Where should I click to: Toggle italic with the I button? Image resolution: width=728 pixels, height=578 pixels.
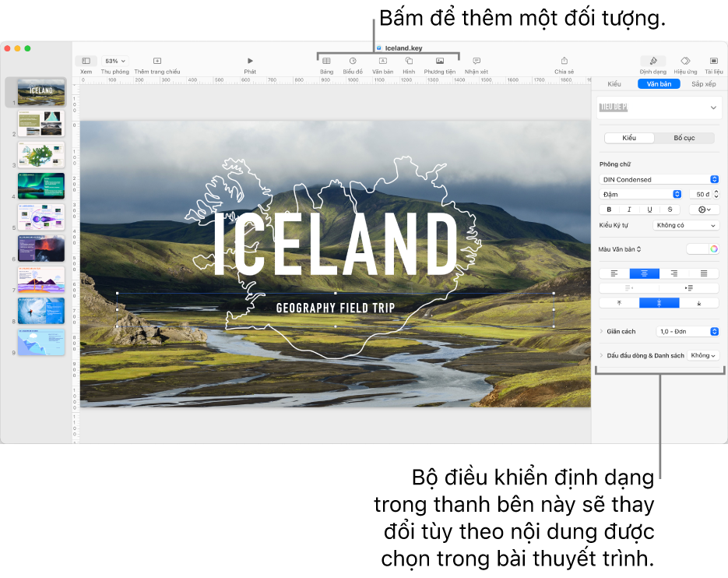tap(629, 210)
